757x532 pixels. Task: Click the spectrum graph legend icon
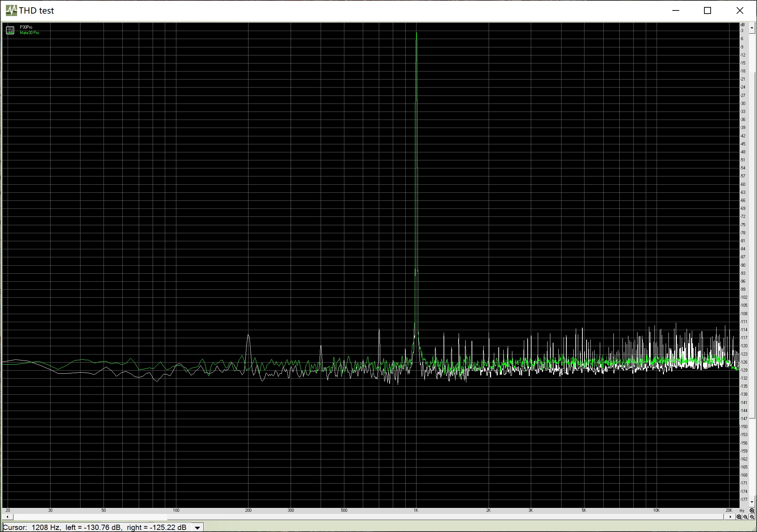point(10,30)
